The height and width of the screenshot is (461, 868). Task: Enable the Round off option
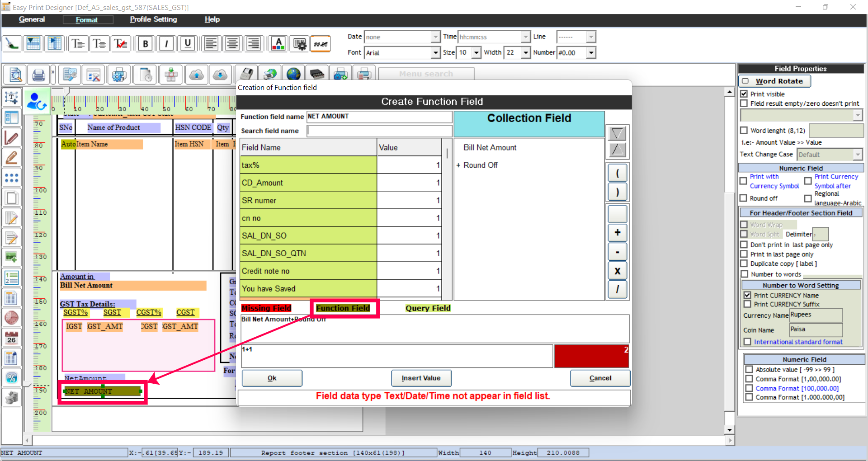pyautogui.click(x=744, y=198)
